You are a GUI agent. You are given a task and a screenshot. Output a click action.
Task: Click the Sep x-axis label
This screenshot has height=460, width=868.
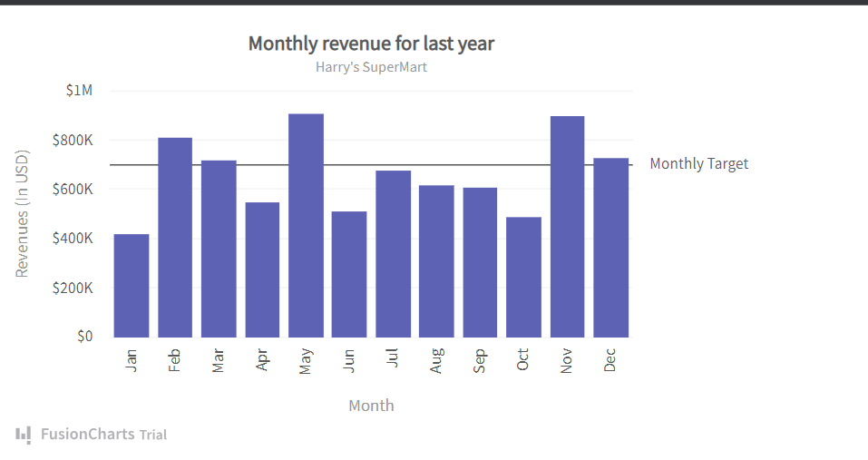click(480, 361)
